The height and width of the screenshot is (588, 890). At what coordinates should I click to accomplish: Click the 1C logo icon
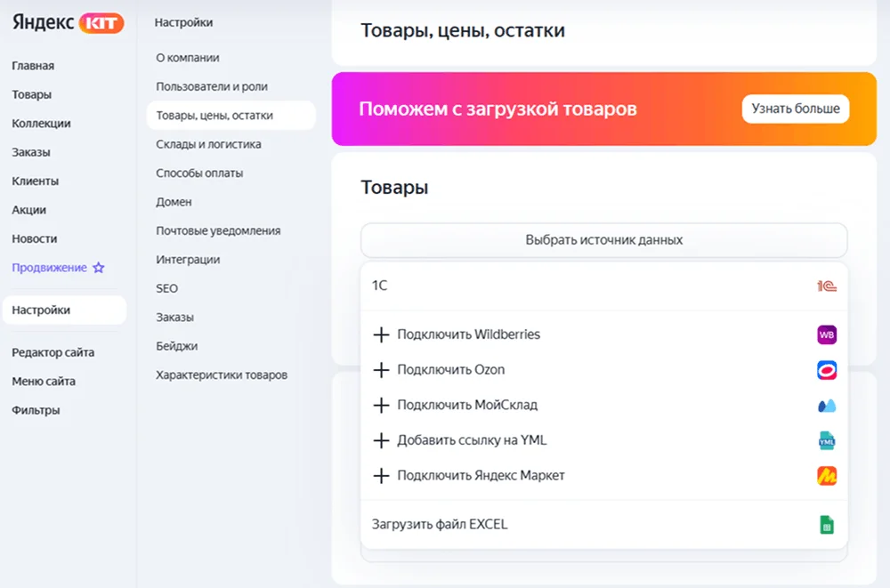827,286
